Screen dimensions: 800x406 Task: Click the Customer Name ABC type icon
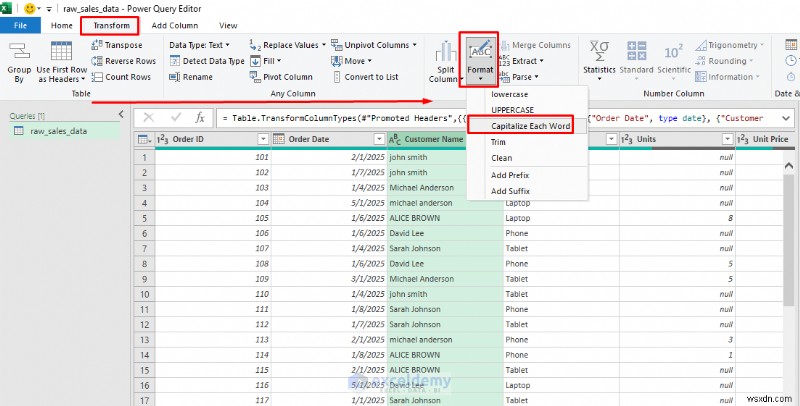[x=395, y=139]
